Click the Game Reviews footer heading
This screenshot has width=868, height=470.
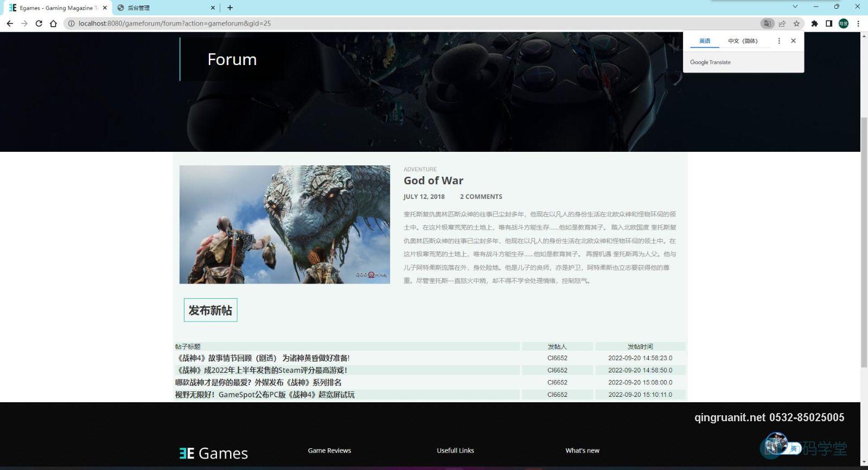329,450
